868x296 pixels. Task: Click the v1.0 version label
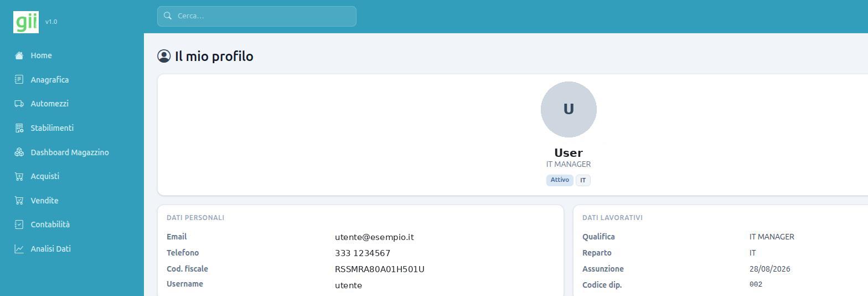tap(51, 22)
